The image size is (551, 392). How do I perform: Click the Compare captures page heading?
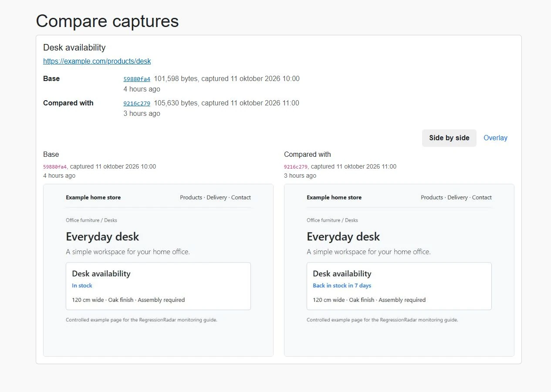click(107, 21)
